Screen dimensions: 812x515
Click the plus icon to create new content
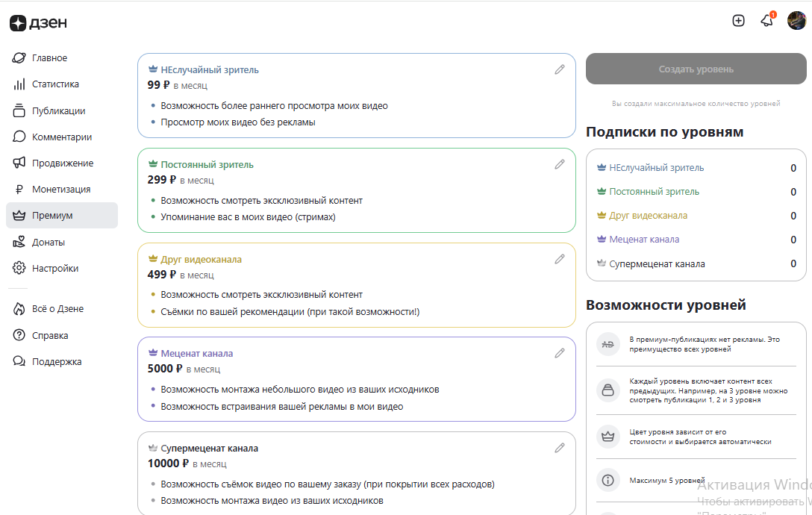point(738,21)
